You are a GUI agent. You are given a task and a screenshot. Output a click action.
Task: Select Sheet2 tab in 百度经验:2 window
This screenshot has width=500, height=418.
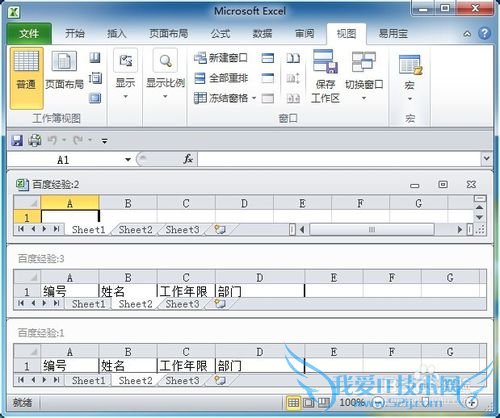[x=135, y=230]
